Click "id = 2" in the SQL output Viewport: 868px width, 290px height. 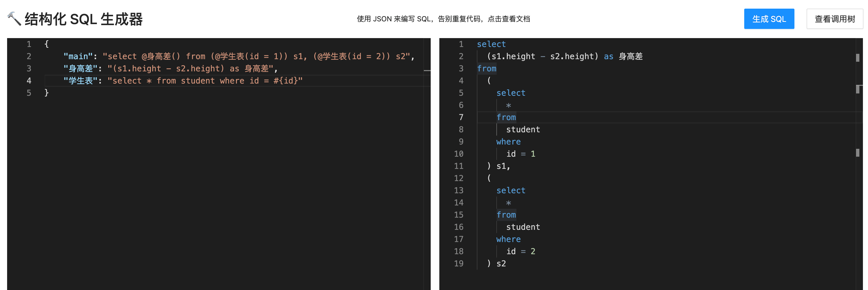(x=520, y=251)
